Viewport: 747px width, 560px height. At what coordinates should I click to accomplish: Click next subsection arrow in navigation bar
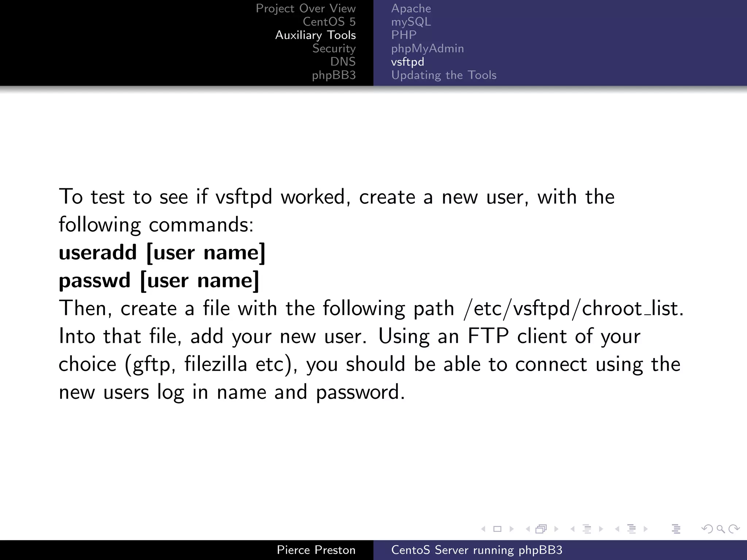pos(601,529)
